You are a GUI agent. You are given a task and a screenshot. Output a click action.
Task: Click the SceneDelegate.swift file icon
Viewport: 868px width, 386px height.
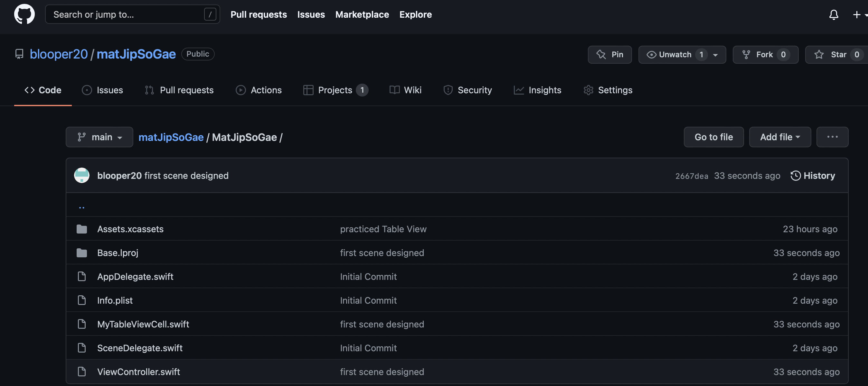pos(81,348)
